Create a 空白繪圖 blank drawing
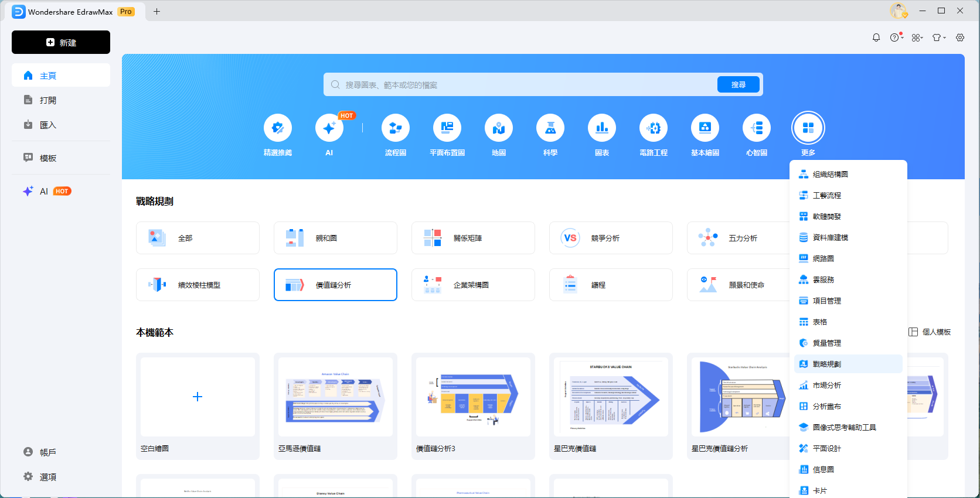 (x=198, y=397)
